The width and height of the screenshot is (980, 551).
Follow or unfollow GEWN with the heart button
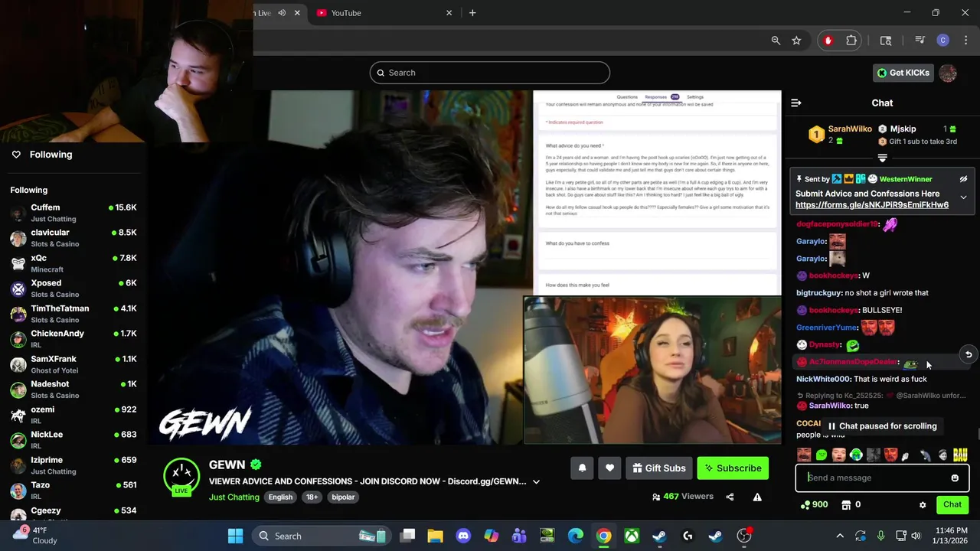(609, 468)
